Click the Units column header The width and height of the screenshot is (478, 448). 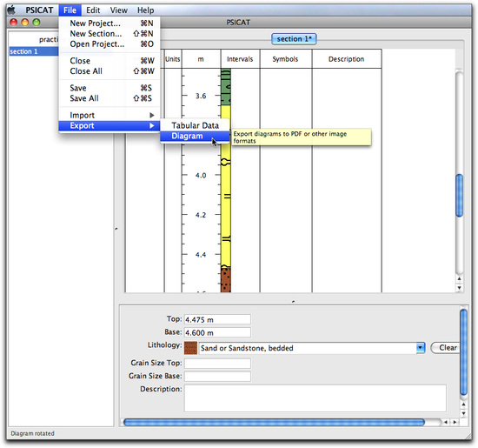[173, 59]
